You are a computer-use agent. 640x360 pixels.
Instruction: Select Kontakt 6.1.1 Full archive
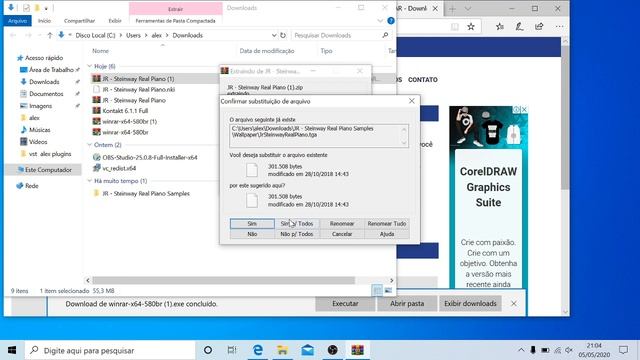[125, 111]
